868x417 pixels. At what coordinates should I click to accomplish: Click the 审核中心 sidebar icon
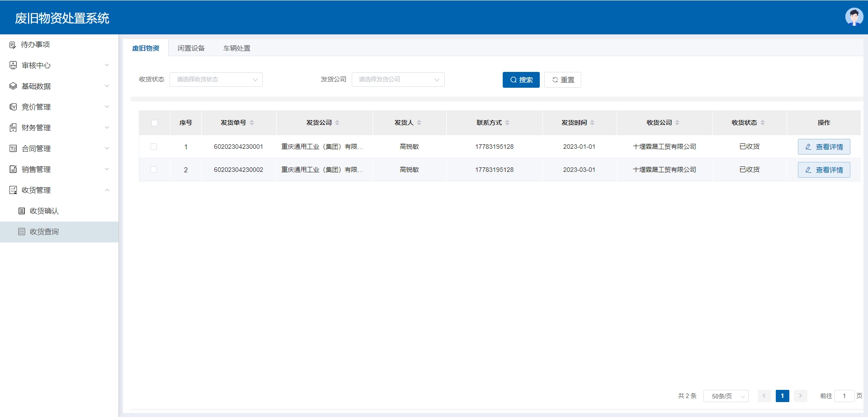coord(13,66)
